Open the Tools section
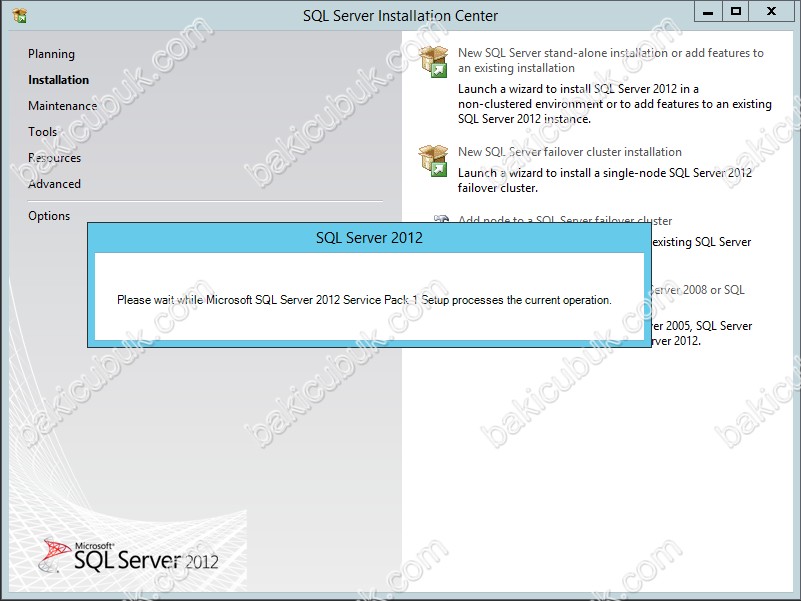 (42, 132)
